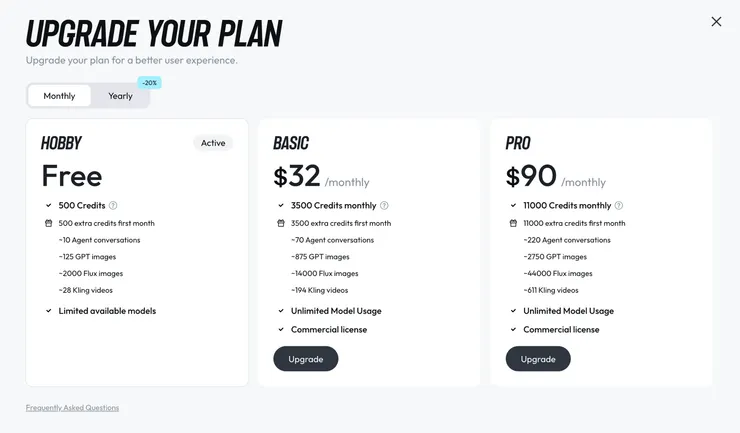Click the $32 Basic plan price
Image resolution: width=740 pixels, height=433 pixels.
tap(297, 177)
